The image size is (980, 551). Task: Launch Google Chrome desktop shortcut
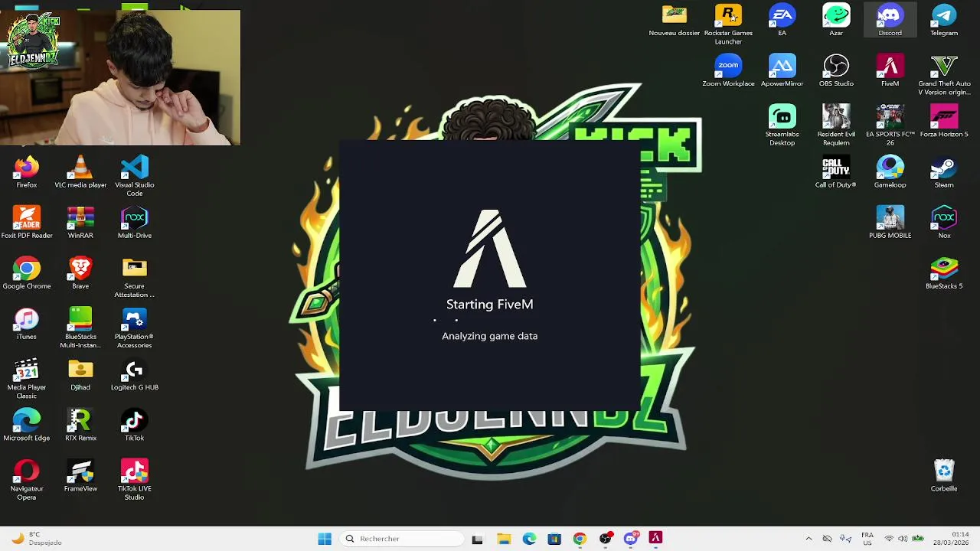(26, 273)
